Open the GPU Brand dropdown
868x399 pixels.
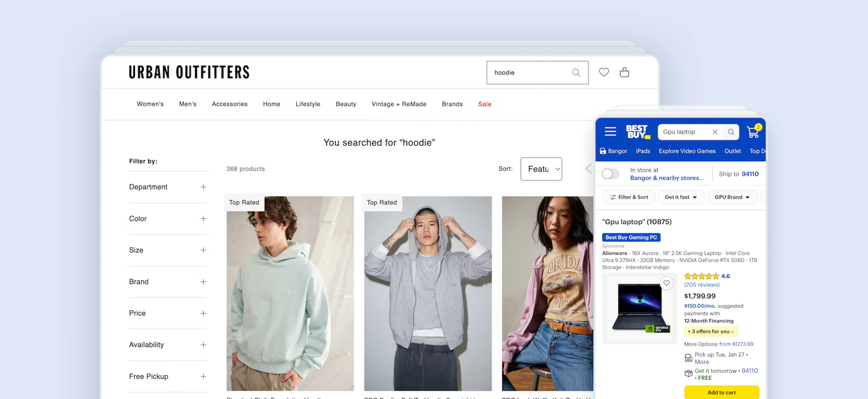tap(732, 197)
